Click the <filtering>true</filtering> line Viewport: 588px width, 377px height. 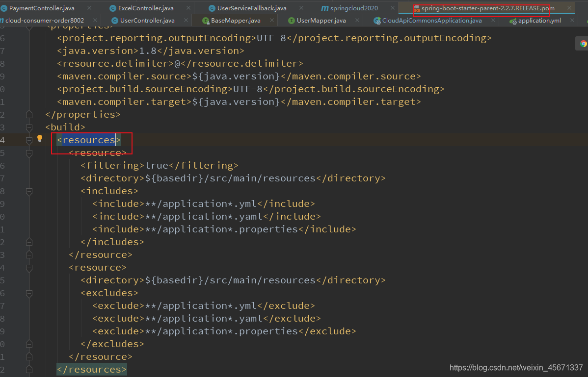(160, 166)
